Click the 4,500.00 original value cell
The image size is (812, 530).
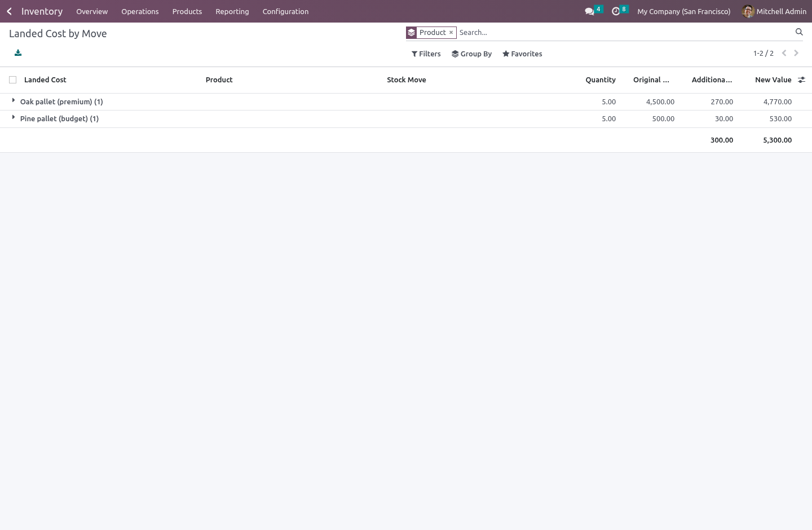point(660,102)
